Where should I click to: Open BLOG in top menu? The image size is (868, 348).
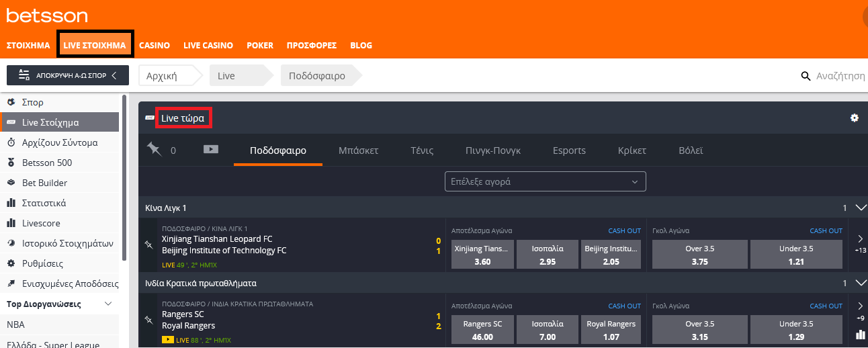(x=361, y=46)
